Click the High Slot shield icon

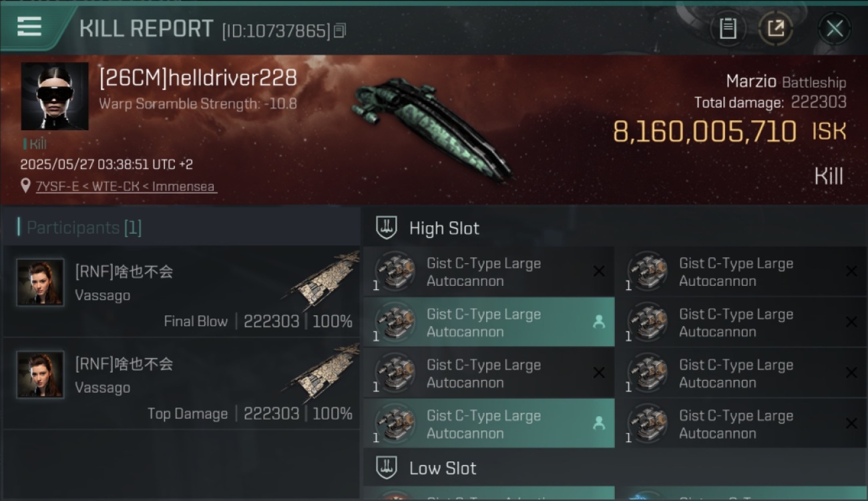click(x=387, y=228)
